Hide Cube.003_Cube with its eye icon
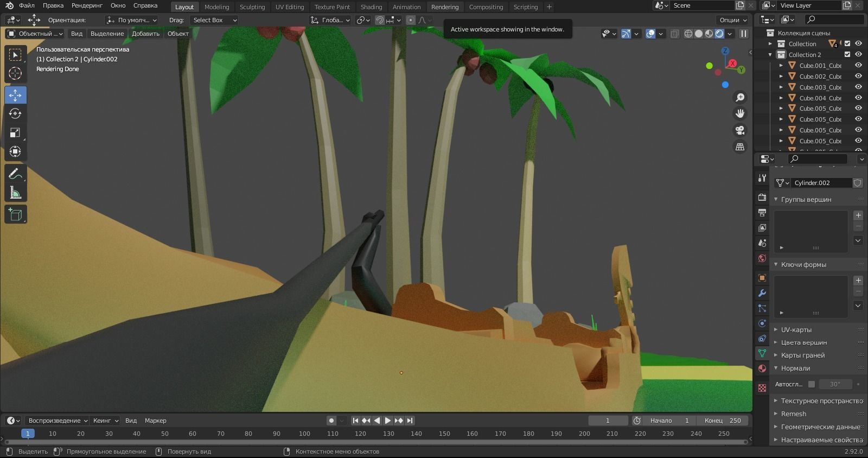Screen dimensions: 868x458 coord(858,87)
